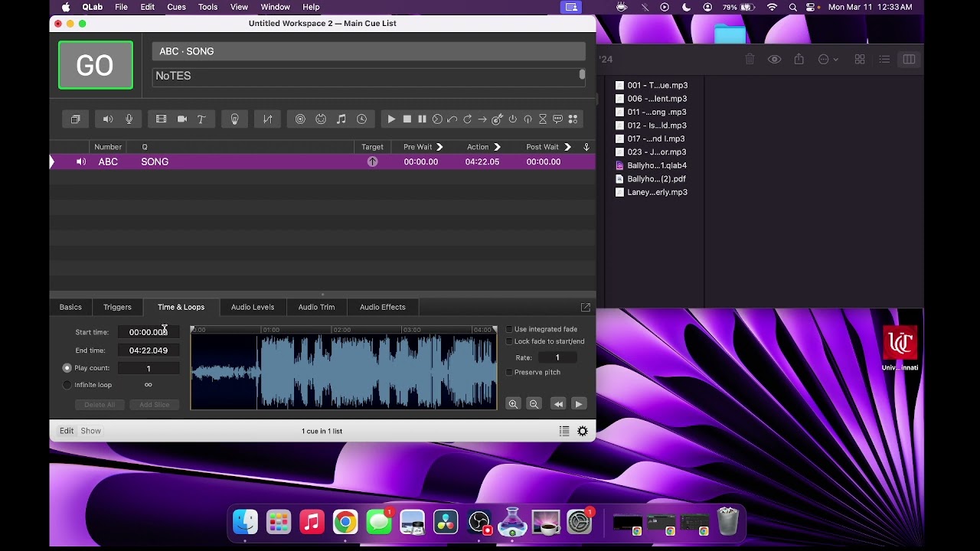980x551 pixels.
Task: Add a MIDI File cue (music note)
Action: point(341,119)
